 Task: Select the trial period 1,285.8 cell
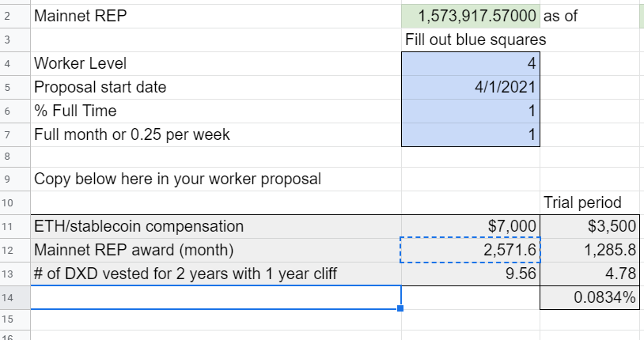pos(589,250)
